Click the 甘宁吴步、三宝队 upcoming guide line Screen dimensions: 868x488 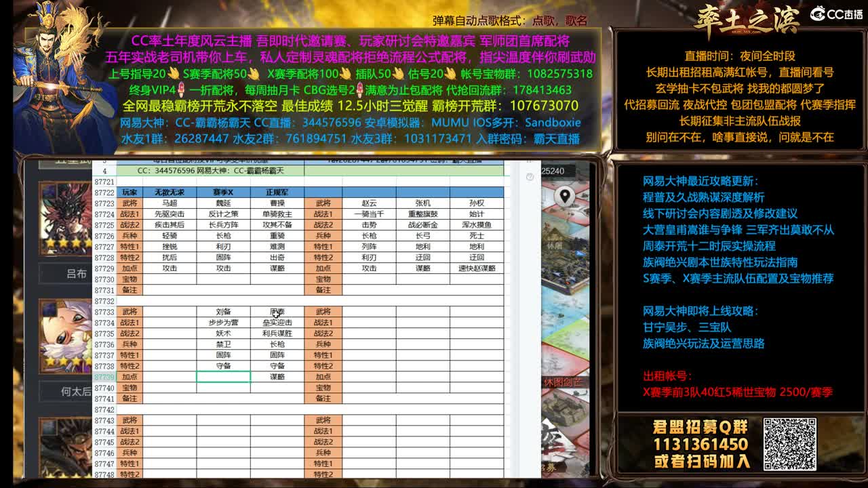pos(687,327)
